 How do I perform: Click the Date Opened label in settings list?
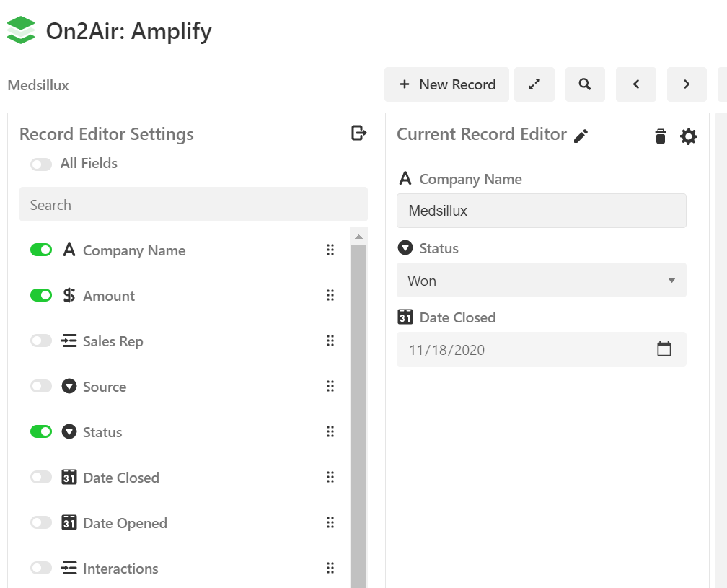click(x=125, y=523)
